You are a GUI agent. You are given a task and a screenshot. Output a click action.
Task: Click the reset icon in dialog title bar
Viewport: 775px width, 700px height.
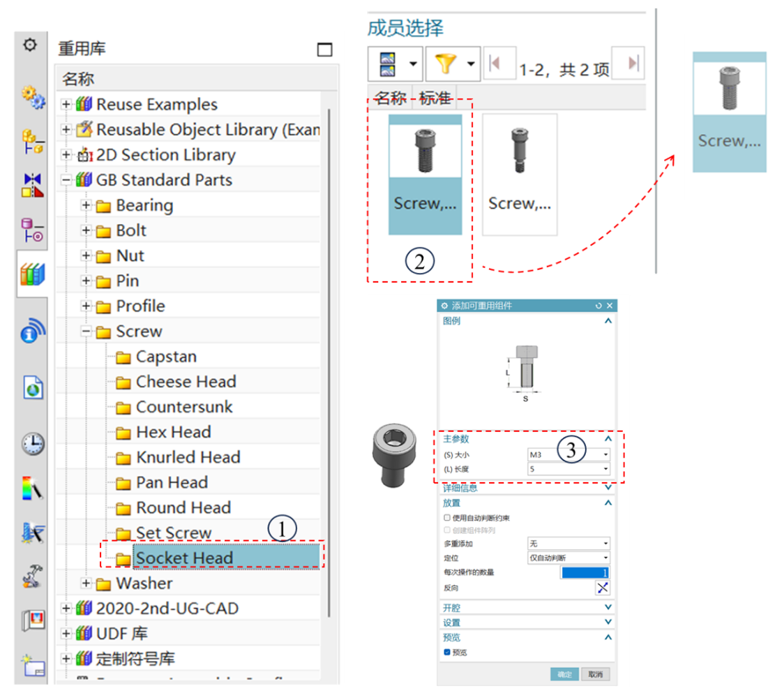pyautogui.click(x=599, y=306)
